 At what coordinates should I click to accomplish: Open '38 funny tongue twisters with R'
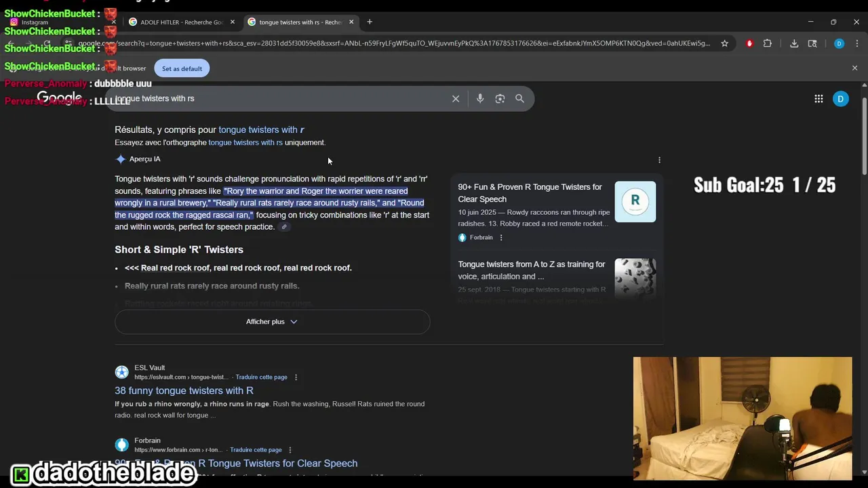184,390
